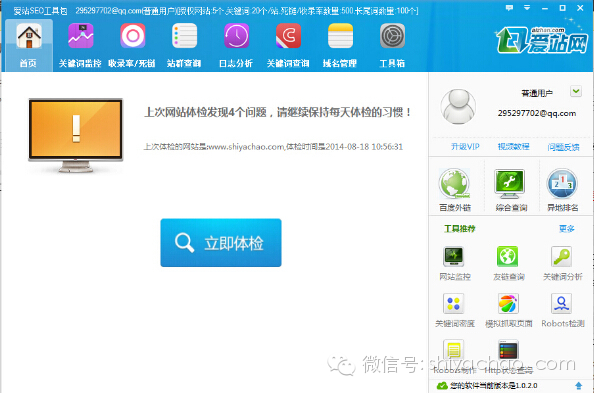
Task: Launch the 网站监控 tool
Action: [455, 263]
